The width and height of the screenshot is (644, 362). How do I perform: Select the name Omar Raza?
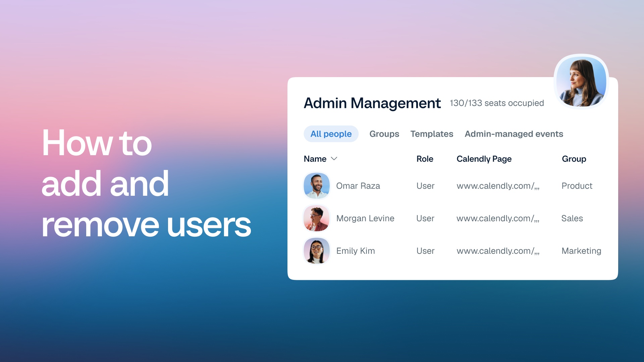pos(358,186)
